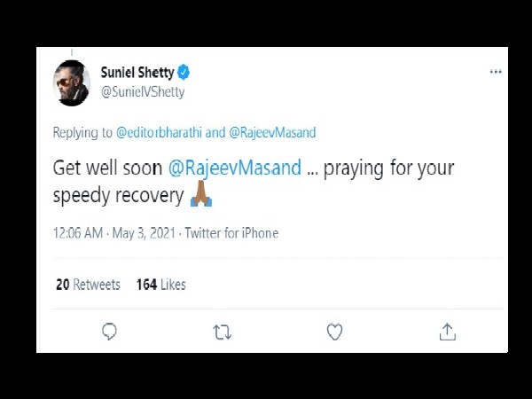Click the folded hands emoji
The height and width of the screenshot is (399, 532).
(x=201, y=193)
